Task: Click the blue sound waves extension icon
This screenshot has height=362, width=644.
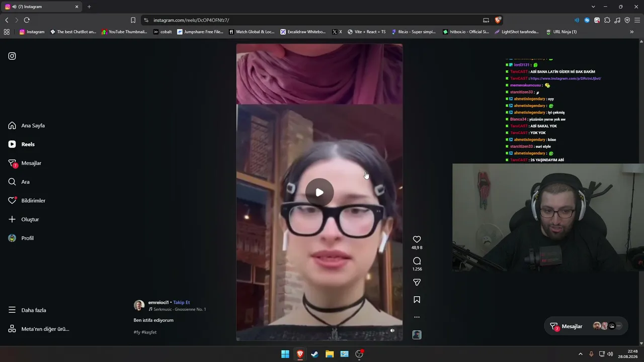Action: [x=577, y=20]
